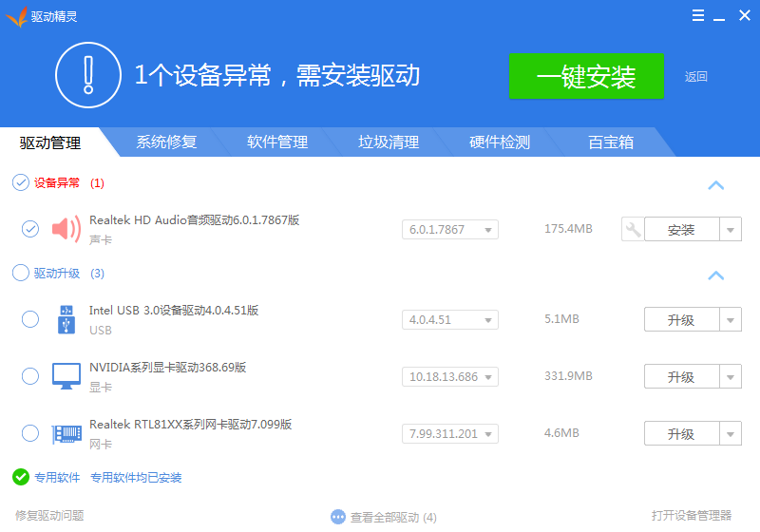Viewport: 760px width, 532px height.
Task: Click the 专用软件均已安装 link
Action: point(136,478)
